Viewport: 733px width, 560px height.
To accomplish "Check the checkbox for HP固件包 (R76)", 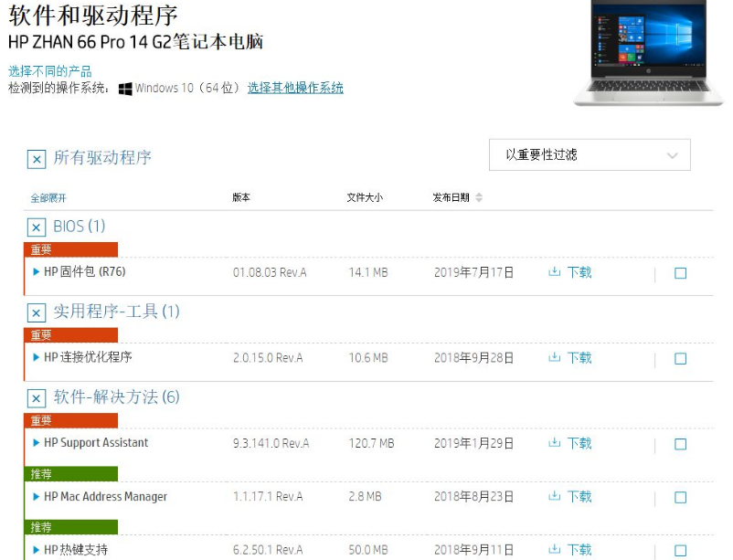I will [x=680, y=271].
